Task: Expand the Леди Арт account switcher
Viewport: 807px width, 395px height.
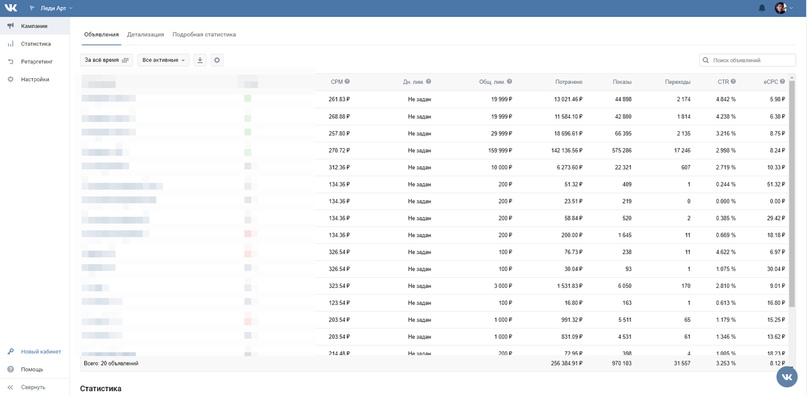Action: pos(51,8)
